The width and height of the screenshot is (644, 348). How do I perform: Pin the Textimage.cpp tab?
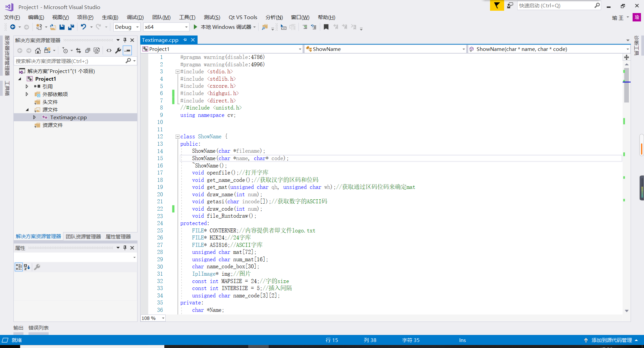(x=185, y=40)
